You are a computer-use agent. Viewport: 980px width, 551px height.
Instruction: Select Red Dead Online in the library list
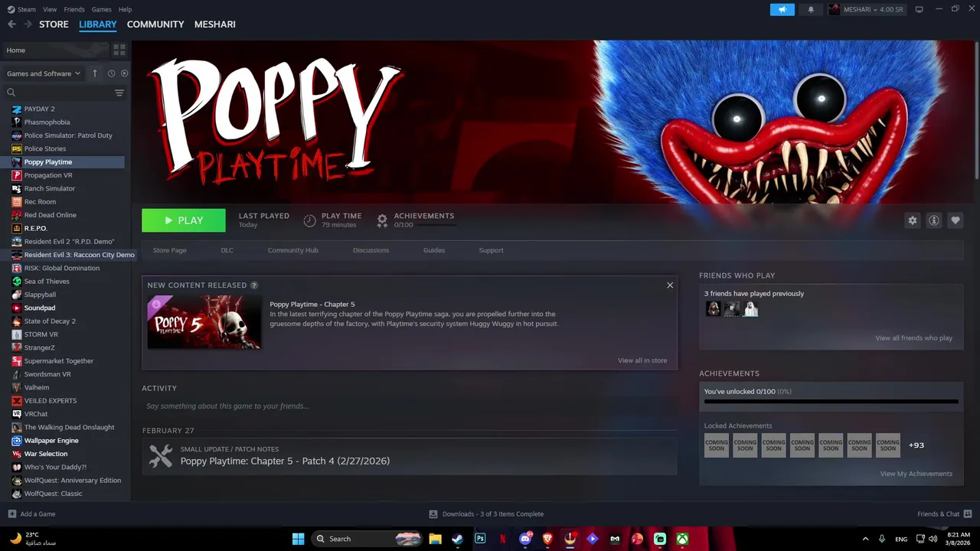(50, 215)
